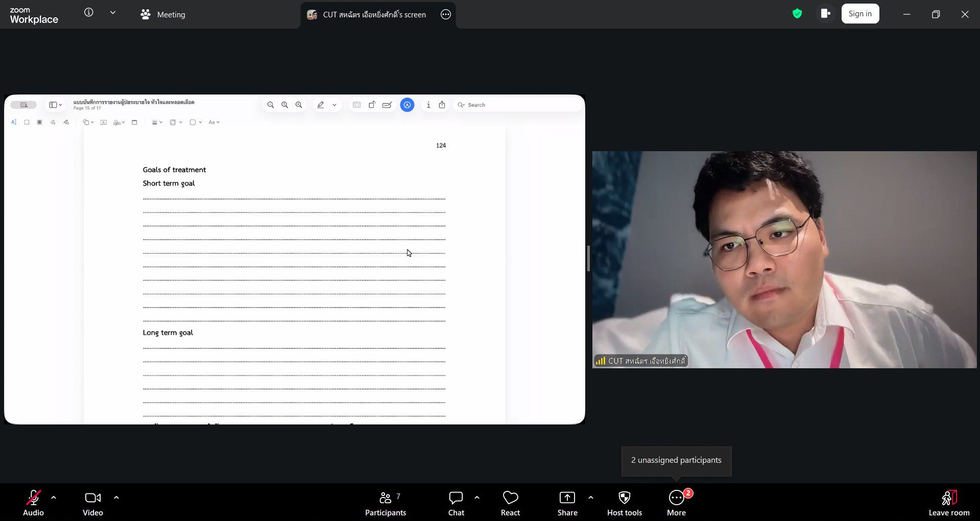Open the Participants panel
Viewport: 980px width, 521px height.
[x=386, y=503]
